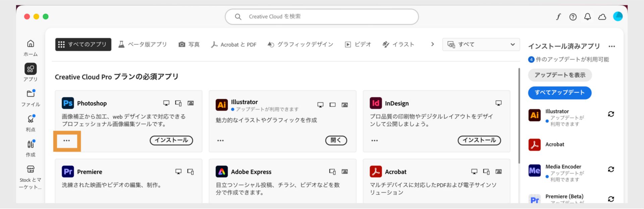Click the cloud sync status icon
Image resolution: width=644 pixels, height=209 pixels.
602,17
